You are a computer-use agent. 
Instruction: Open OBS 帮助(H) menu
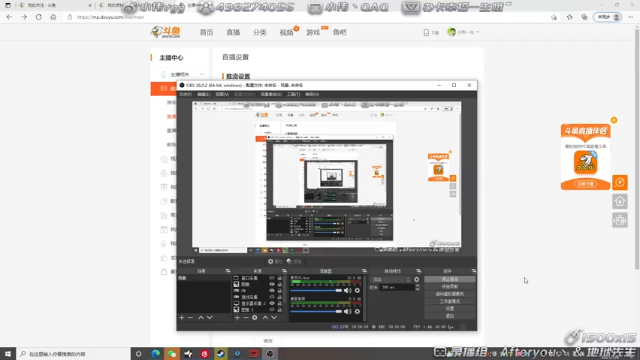pyautogui.click(x=312, y=94)
